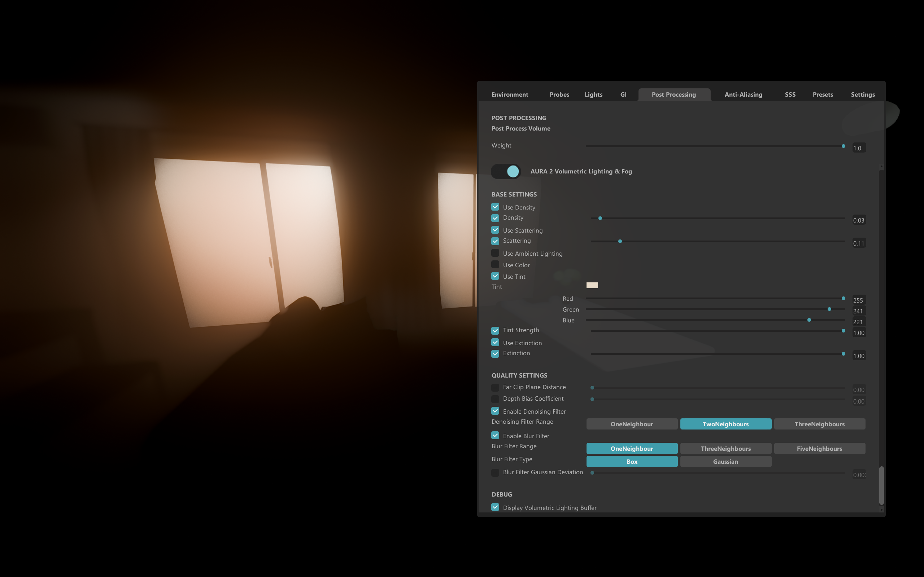The width and height of the screenshot is (924, 577).
Task: Enable Use Color
Action: click(495, 264)
